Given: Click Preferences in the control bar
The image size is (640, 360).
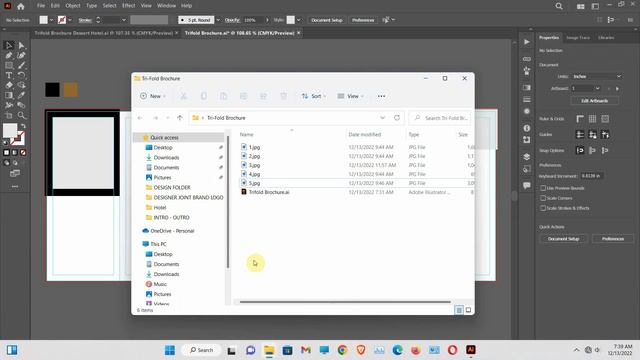Looking at the screenshot, I should [363, 20].
